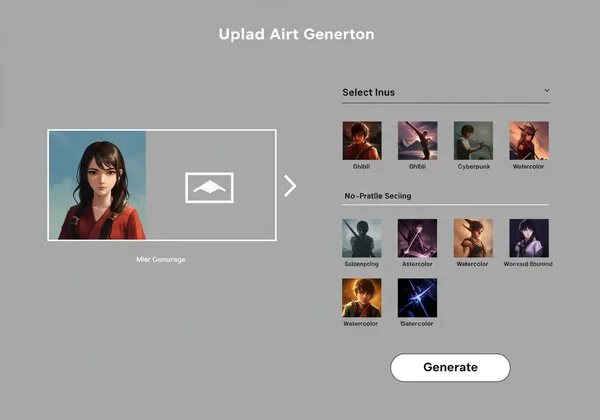Choose the Batercolor blue starburst thumbnail
The image size is (600, 420).
pyautogui.click(x=417, y=298)
